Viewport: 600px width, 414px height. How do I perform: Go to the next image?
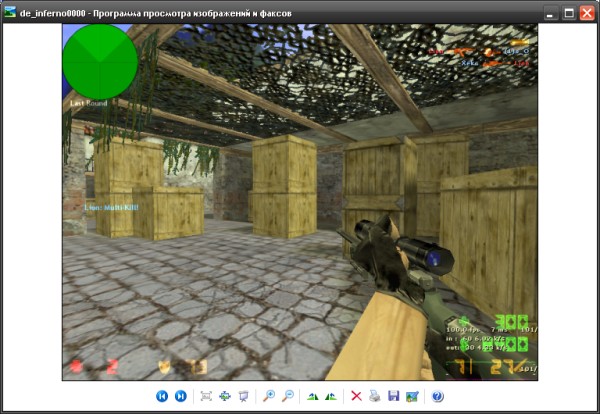pyautogui.click(x=181, y=396)
